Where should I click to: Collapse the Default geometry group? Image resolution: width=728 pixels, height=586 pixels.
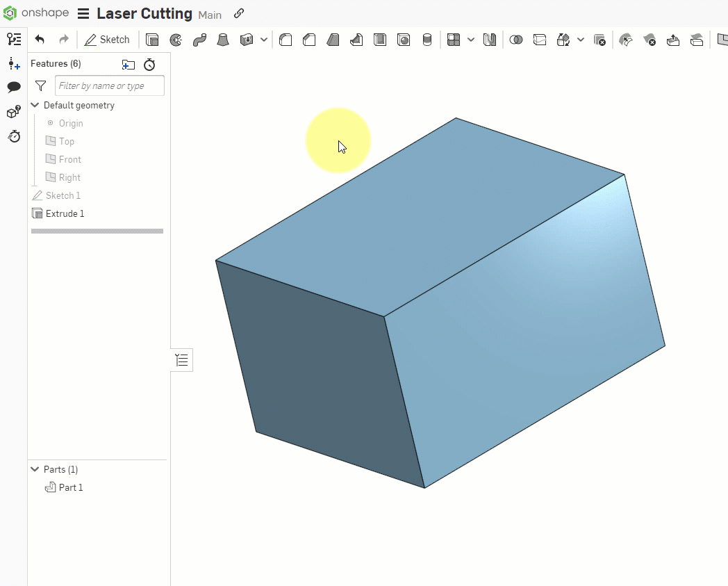pos(35,105)
